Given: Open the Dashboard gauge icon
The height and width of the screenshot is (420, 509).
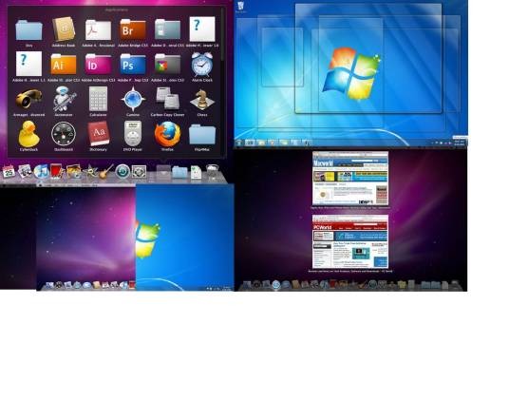Looking at the screenshot, I should click(64, 134).
